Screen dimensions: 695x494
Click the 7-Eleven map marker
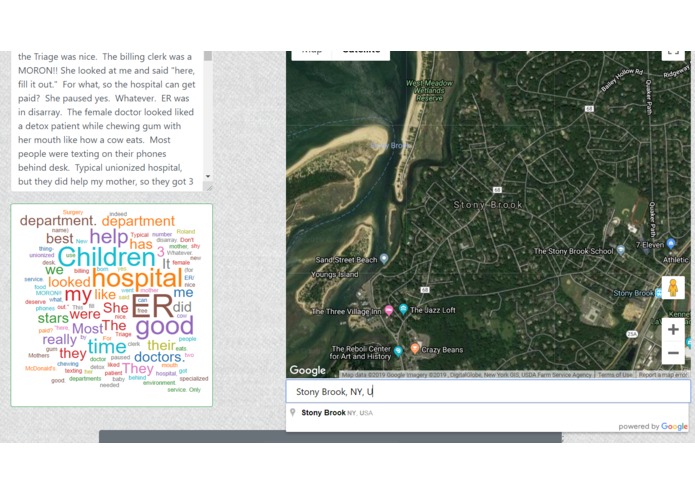(671, 243)
